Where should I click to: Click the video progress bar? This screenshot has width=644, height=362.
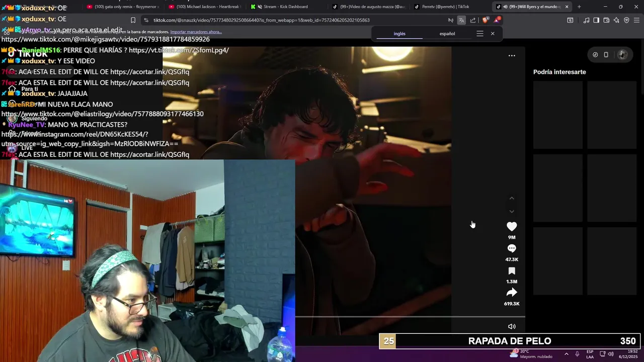click(x=410, y=317)
